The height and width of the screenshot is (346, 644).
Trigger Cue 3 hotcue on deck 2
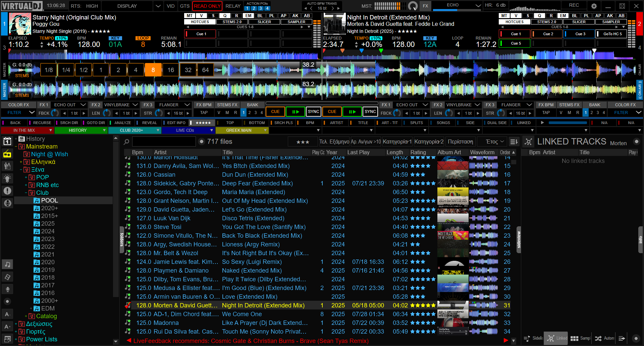click(580, 34)
